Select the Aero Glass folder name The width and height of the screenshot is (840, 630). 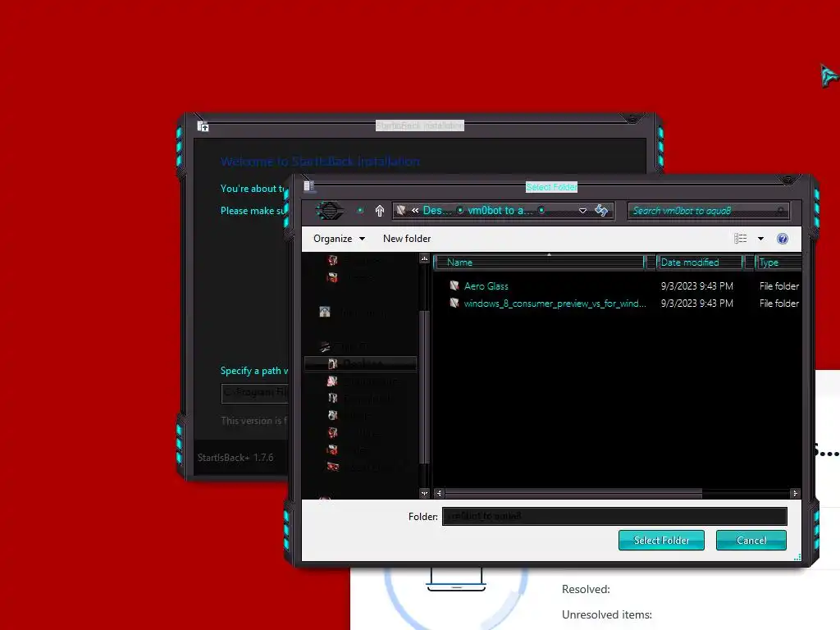pos(486,286)
